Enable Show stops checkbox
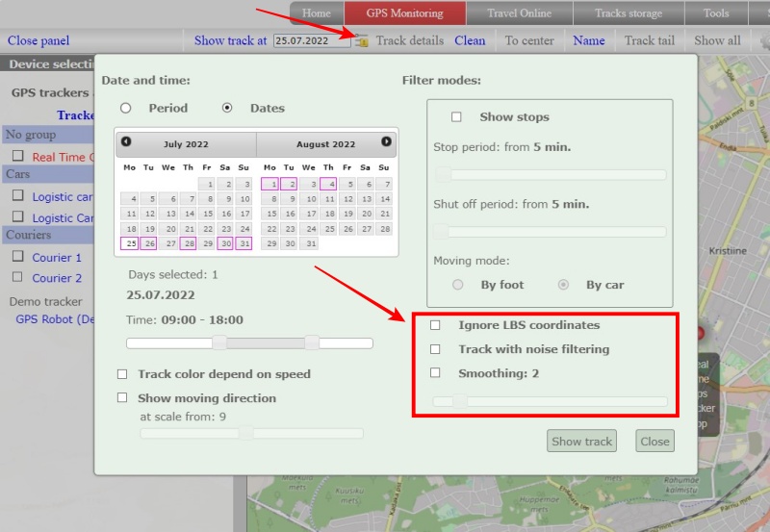This screenshot has height=532, width=770. click(x=456, y=117)
